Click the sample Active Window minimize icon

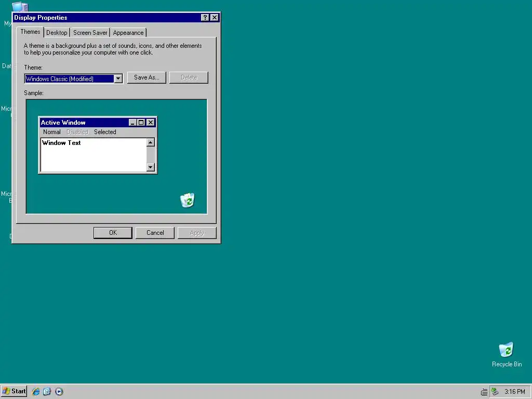(132, 123)
